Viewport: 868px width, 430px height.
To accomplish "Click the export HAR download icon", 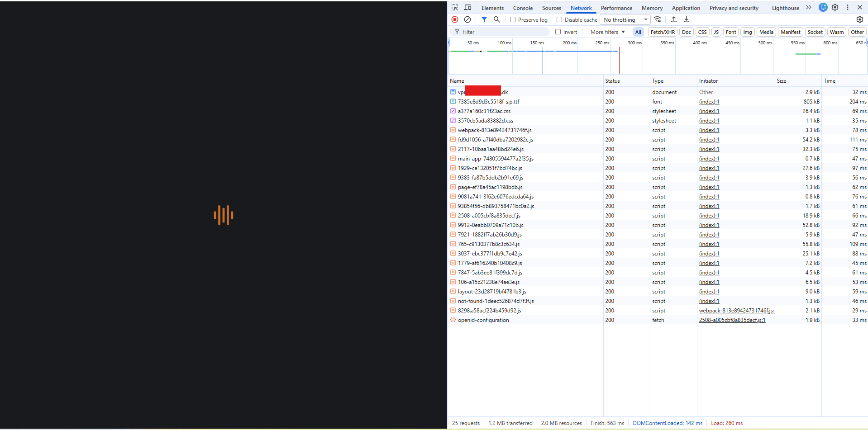I will tap(687, 19).
